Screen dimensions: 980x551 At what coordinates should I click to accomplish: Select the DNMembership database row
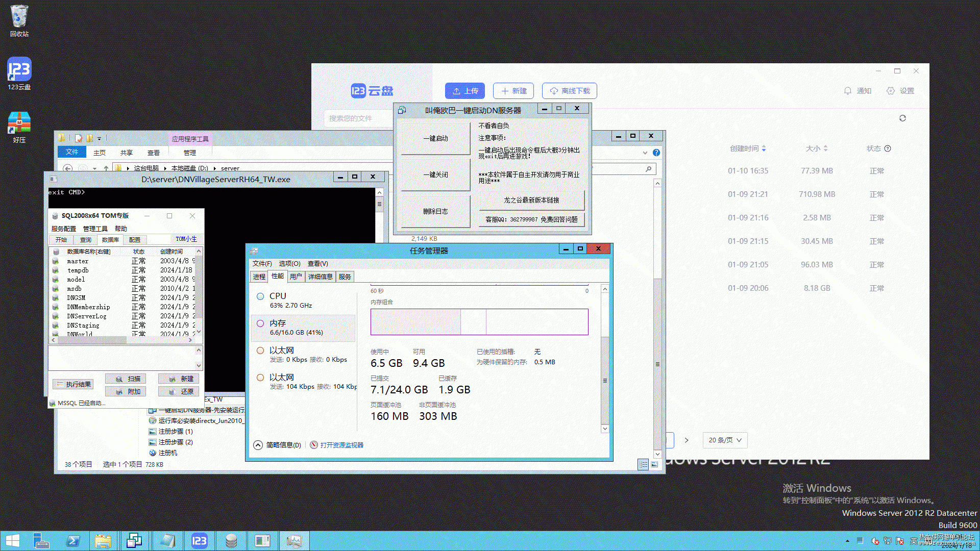pyautogui.click(x=122, y=307)
